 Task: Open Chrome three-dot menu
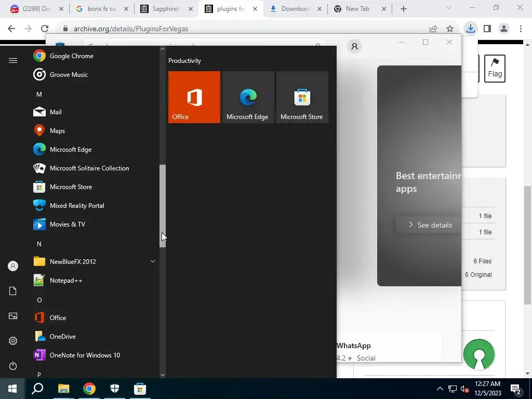click(521, 29)
